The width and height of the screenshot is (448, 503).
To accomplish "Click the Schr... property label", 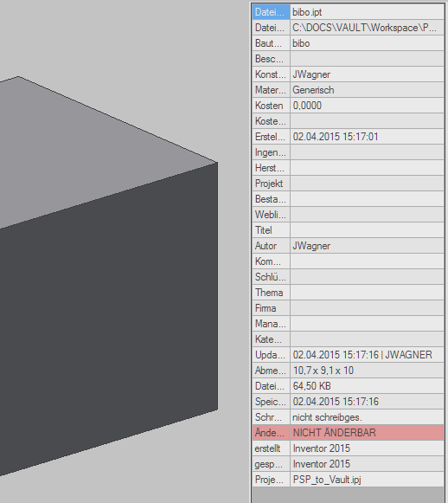I will coord(271,417).
